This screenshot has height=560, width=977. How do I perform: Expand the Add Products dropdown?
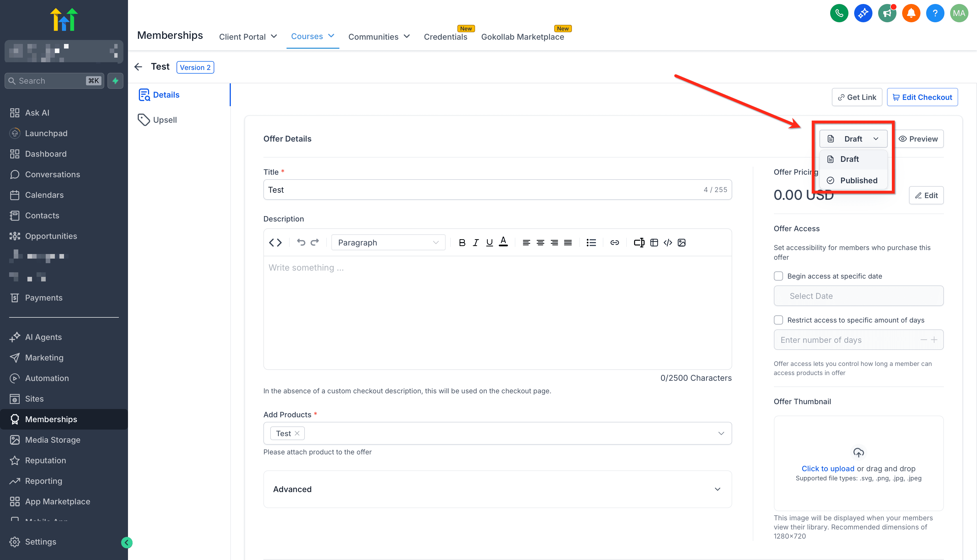point(721,434)
